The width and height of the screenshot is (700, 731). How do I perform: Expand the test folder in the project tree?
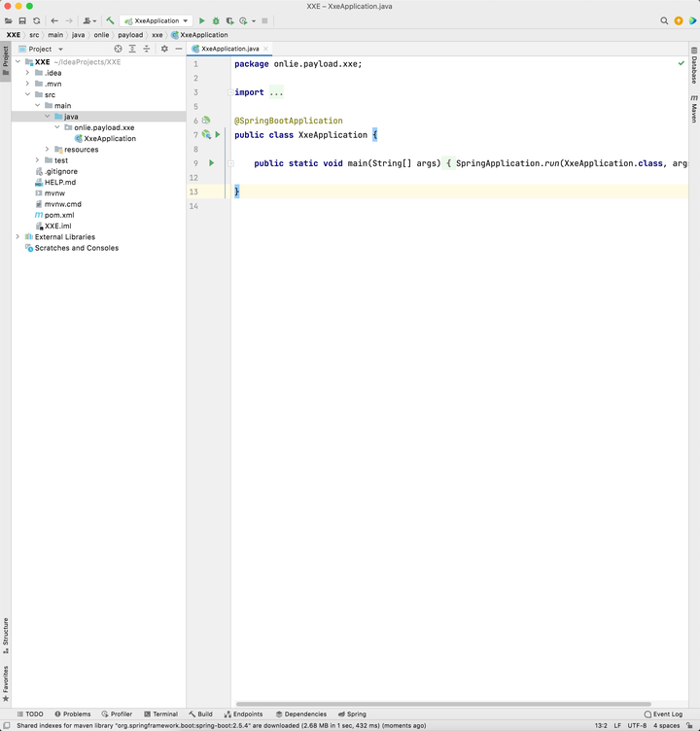click(x=37, y=160)
